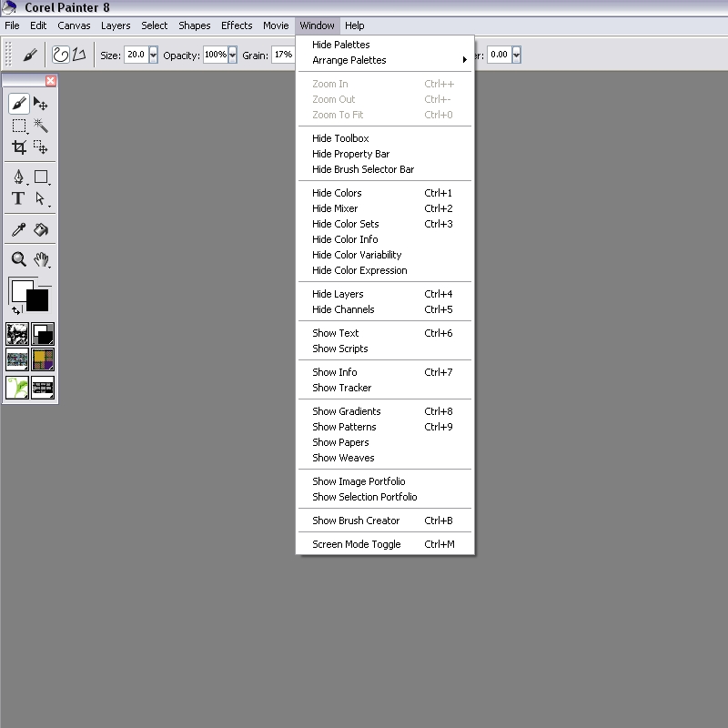Viewport: 728px width, 728px height.
Task: Choose Screen Mode Toggle
Action: click(384, 544)
